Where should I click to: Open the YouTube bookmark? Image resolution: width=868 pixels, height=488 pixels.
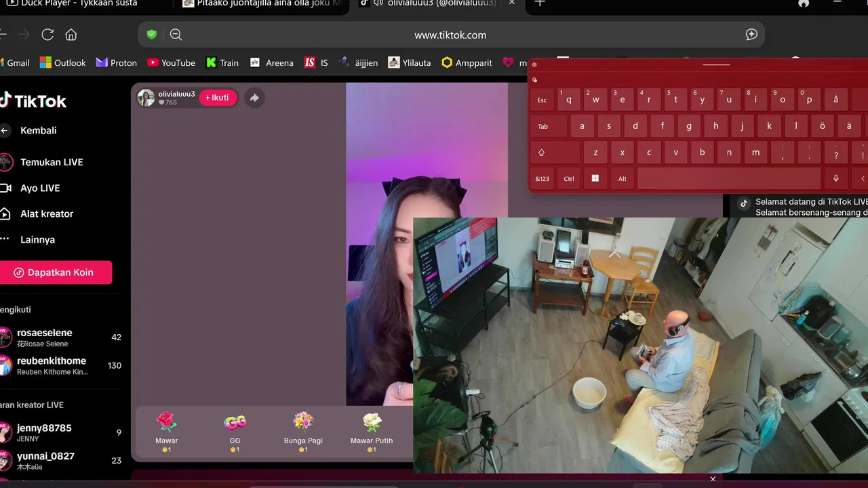click(x=172, y=62)
